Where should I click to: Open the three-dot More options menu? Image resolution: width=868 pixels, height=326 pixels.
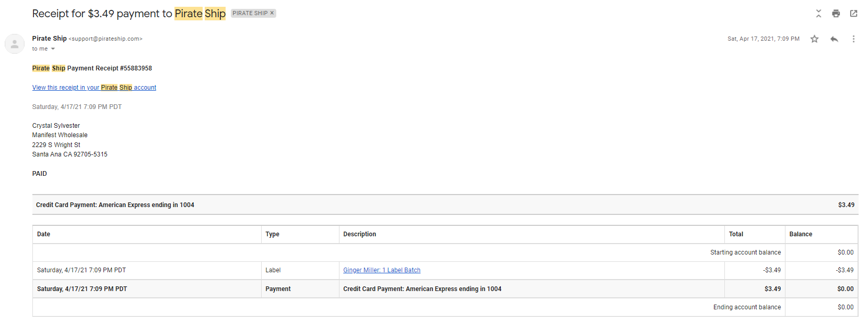853,39
